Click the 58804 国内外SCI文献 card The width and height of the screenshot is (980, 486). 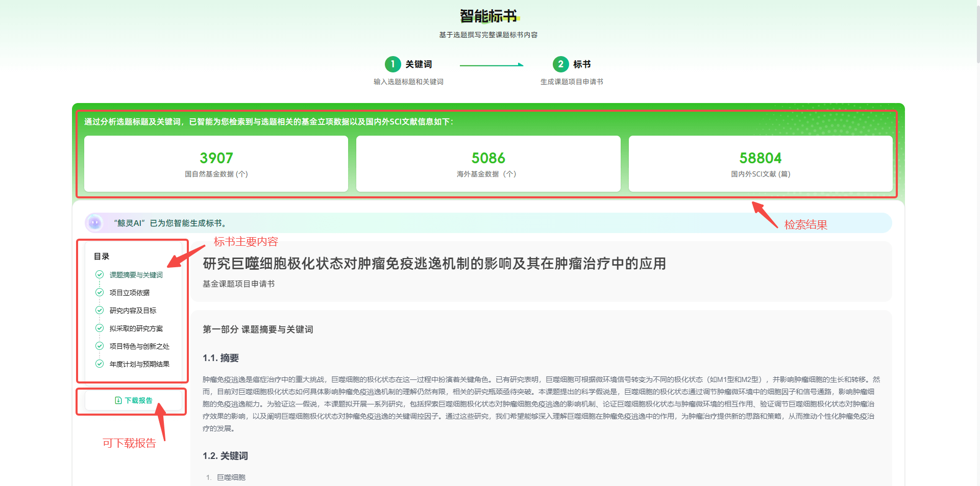[x=761, y=164]
